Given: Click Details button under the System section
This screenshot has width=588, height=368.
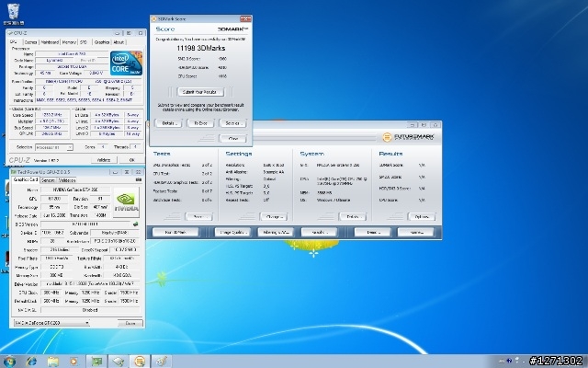Looking at the screenshot, I should click(353, 217).
